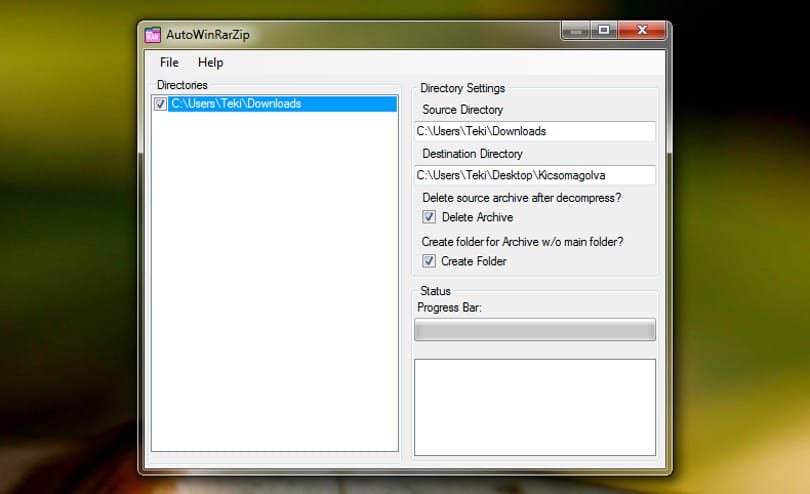
Task: Close the AutoWinRarZip window
Action: point(642,30)
